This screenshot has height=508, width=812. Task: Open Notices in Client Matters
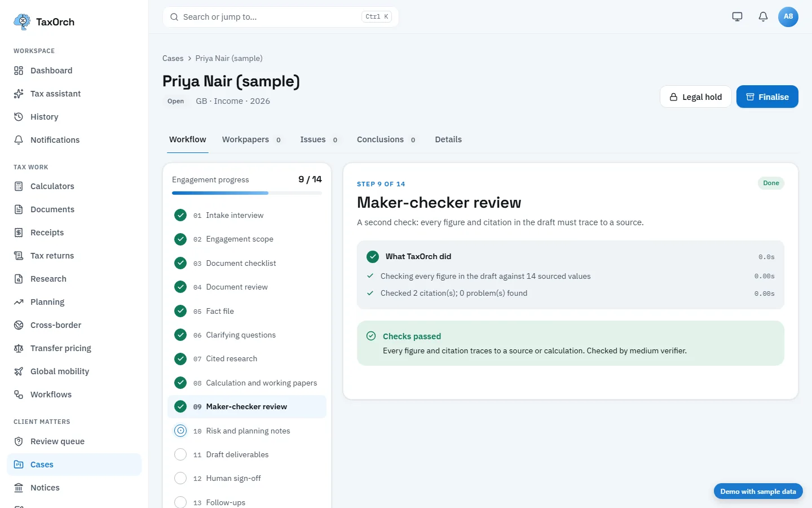(74, 488)
